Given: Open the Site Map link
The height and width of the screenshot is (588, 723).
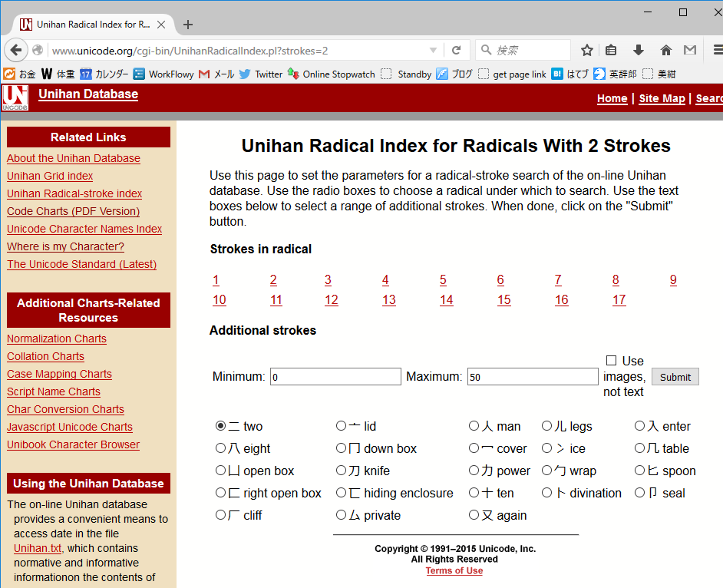Looking at the screenshot, I should click(x=662, y=98).
